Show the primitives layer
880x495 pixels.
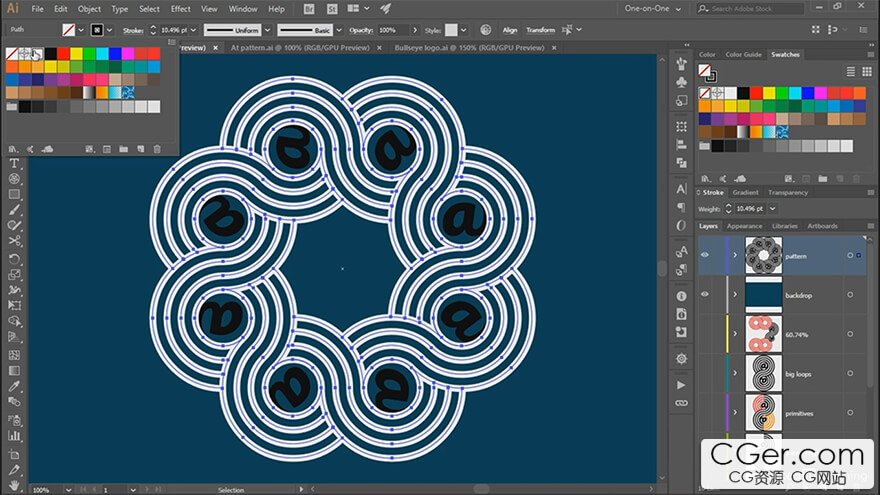[705, 413]
